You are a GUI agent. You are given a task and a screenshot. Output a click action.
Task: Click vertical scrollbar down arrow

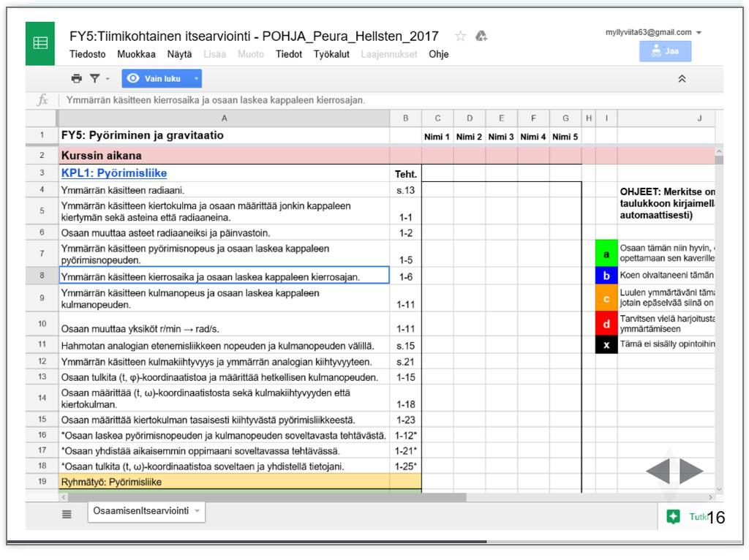[719, 489]
